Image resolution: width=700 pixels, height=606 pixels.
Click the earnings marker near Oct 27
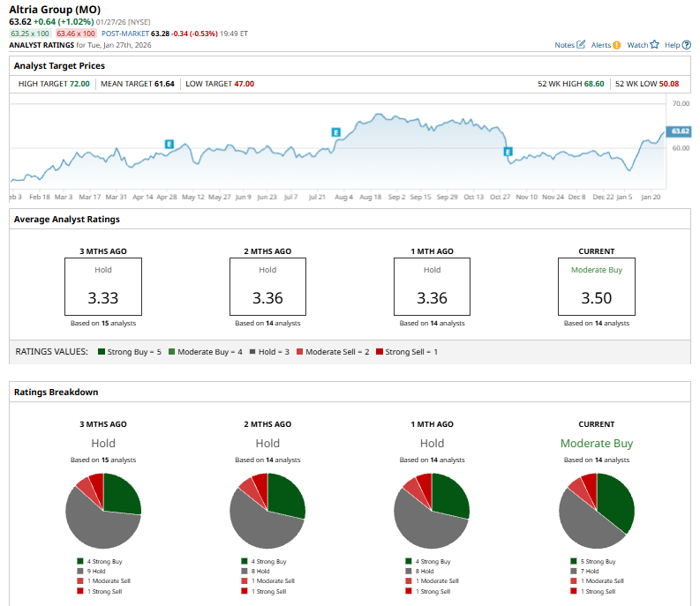pyautogui.click(x=508, y=152)
